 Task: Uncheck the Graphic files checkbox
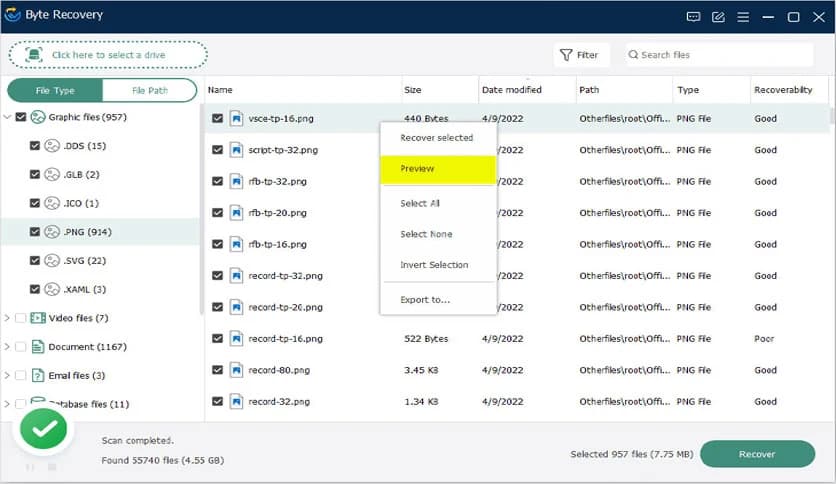coord(21,117)
